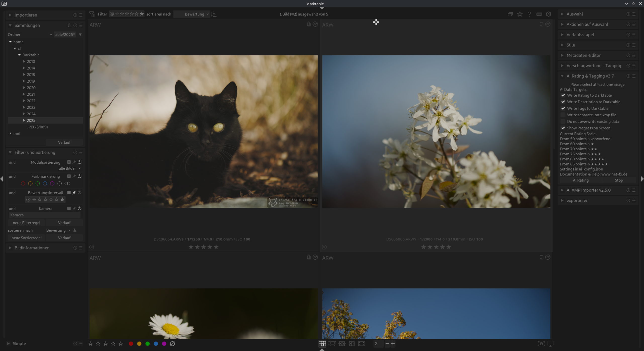
Task: Uncheck Write Tags to Darktable
Action: click(x=563, y=109)
